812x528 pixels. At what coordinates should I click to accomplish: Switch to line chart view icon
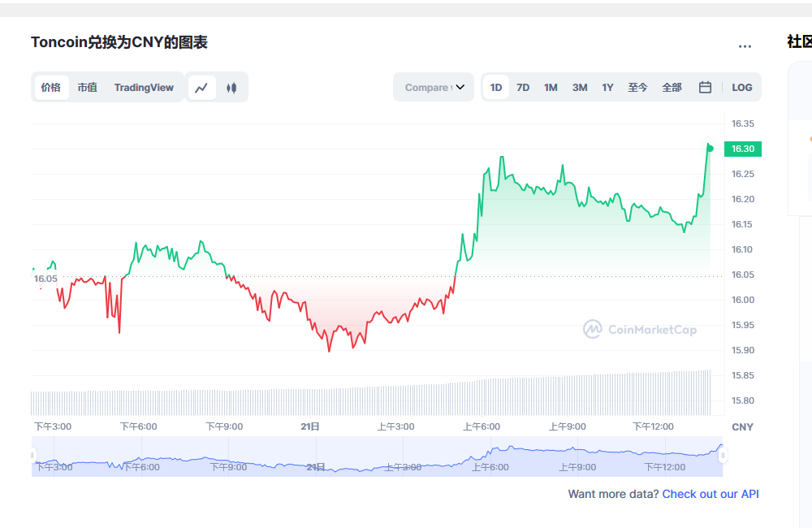[x=201, y=88]
